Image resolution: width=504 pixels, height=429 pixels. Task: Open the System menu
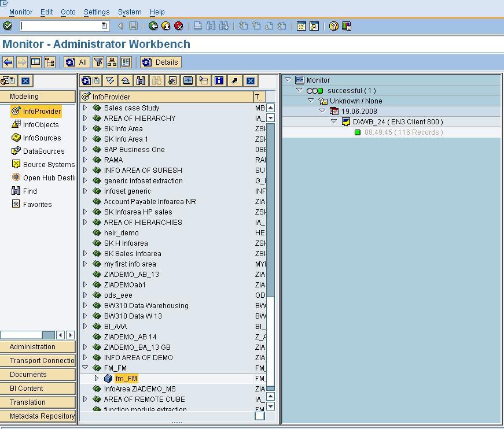pos(130,12)
